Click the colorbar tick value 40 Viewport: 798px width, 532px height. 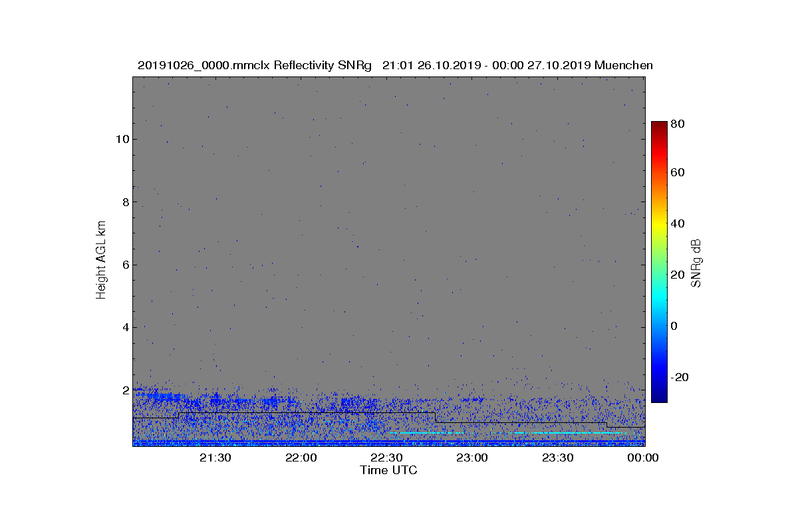(678, 223)
